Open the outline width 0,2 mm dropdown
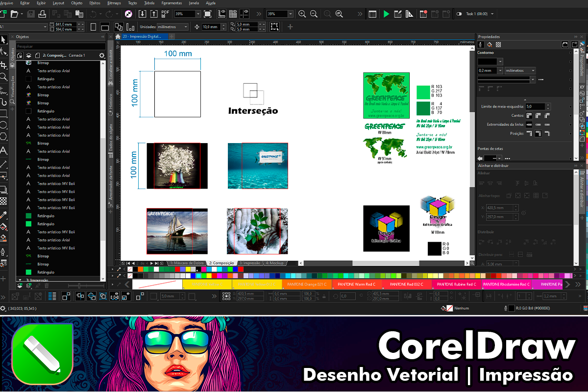Viewport: 588px width, 392px height. coord(500,71)
